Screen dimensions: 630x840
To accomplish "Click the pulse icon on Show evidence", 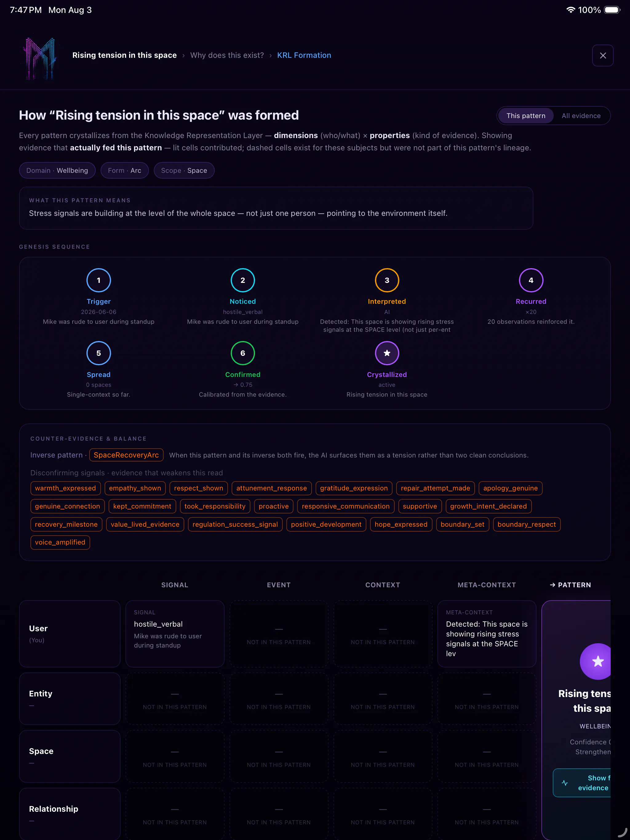I will tap(565, 783).
